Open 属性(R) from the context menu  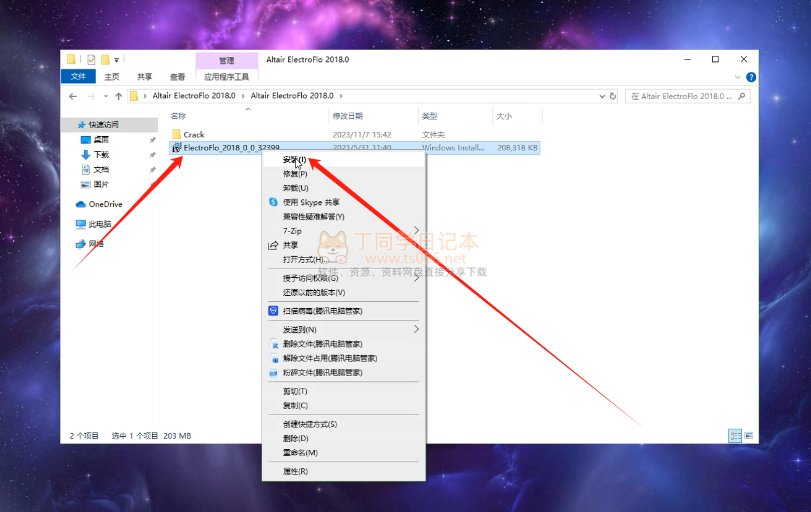tap(344, 471)
